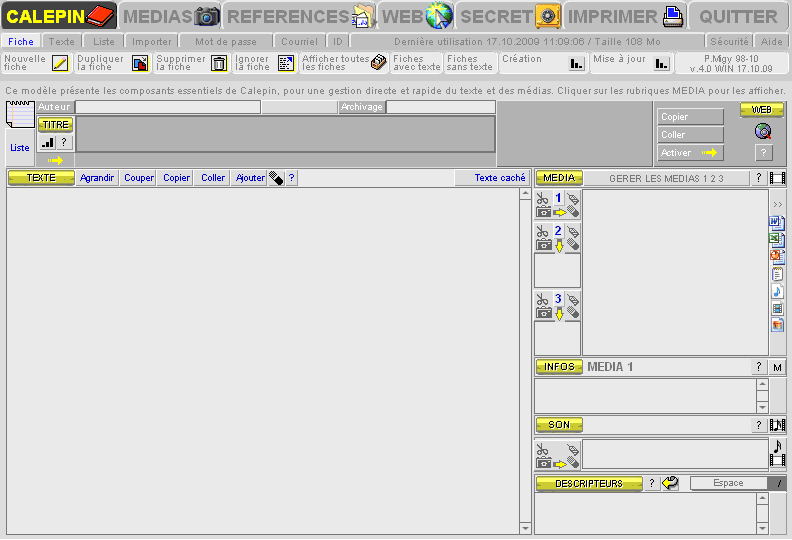The image size is (792, 540).
Task: Click up arrow of INFOS scrollbar
Action: point(762,384)
